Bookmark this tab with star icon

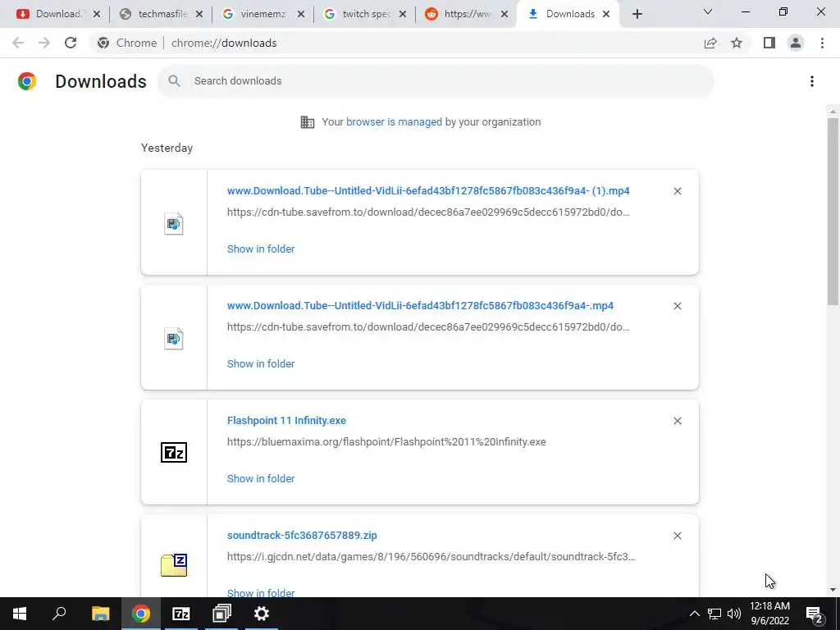[737, 43]
